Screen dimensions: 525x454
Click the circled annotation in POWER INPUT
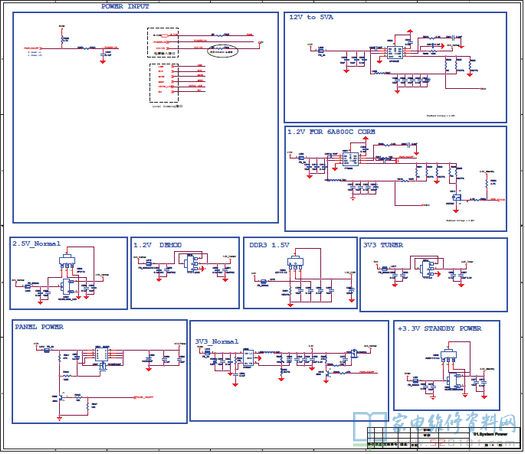pos(223,51)
